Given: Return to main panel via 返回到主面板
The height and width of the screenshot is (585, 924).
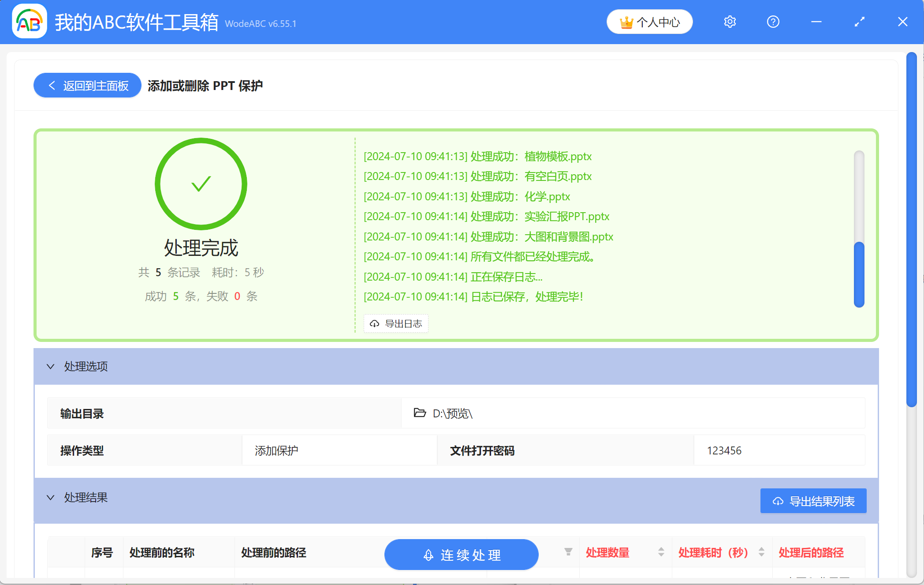Looking at the screenshot, I should [x=87, y=85].
